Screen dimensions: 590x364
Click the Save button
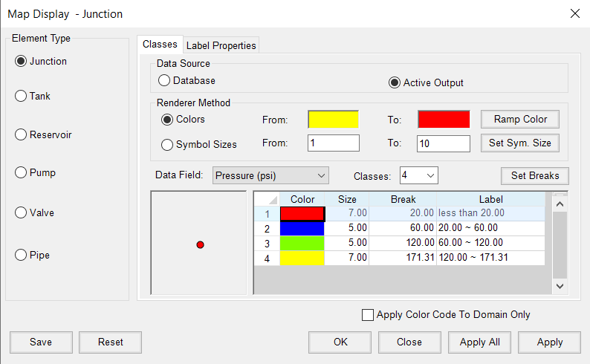tap(41, 342)
